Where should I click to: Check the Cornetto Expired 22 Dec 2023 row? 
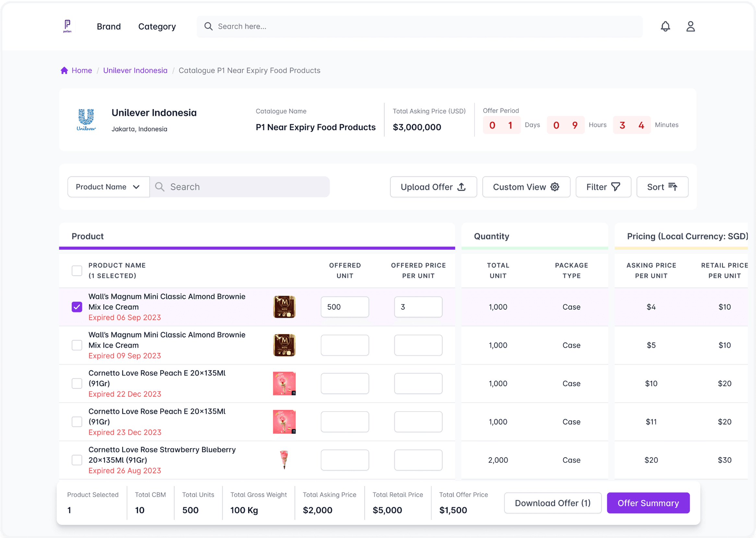[77, 384]
